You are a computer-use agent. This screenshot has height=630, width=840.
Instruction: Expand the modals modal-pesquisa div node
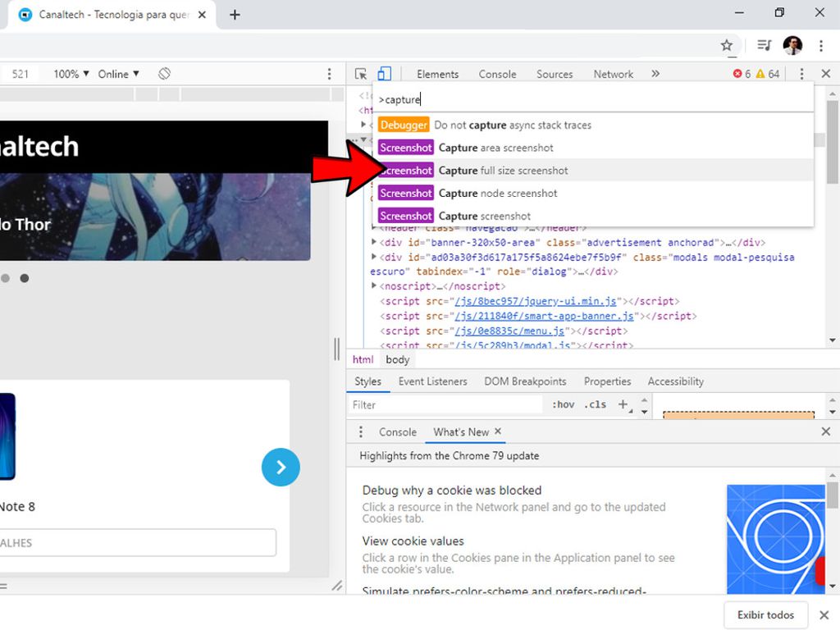coord(374,257)
